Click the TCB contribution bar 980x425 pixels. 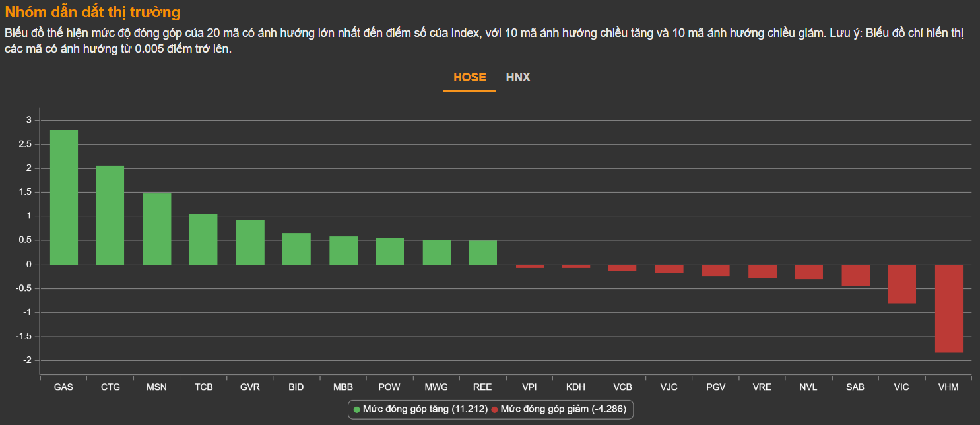pyautogui.click(x=203, y=240)
